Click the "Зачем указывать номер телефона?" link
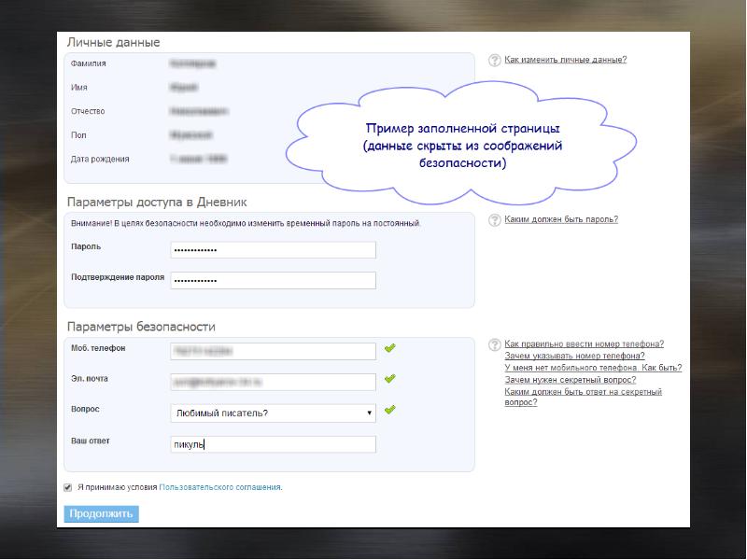 (573, 357)
